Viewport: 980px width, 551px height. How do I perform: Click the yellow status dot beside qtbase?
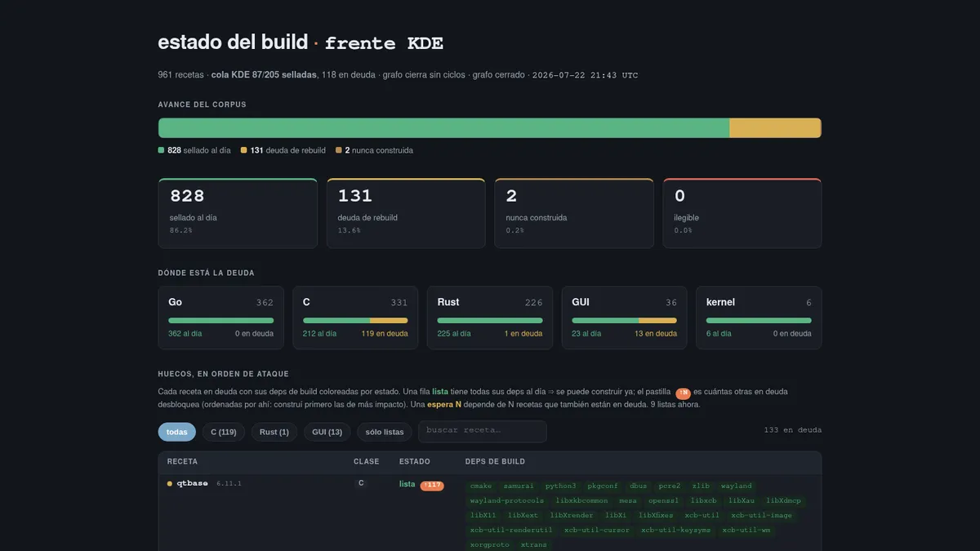coord(170,484)
